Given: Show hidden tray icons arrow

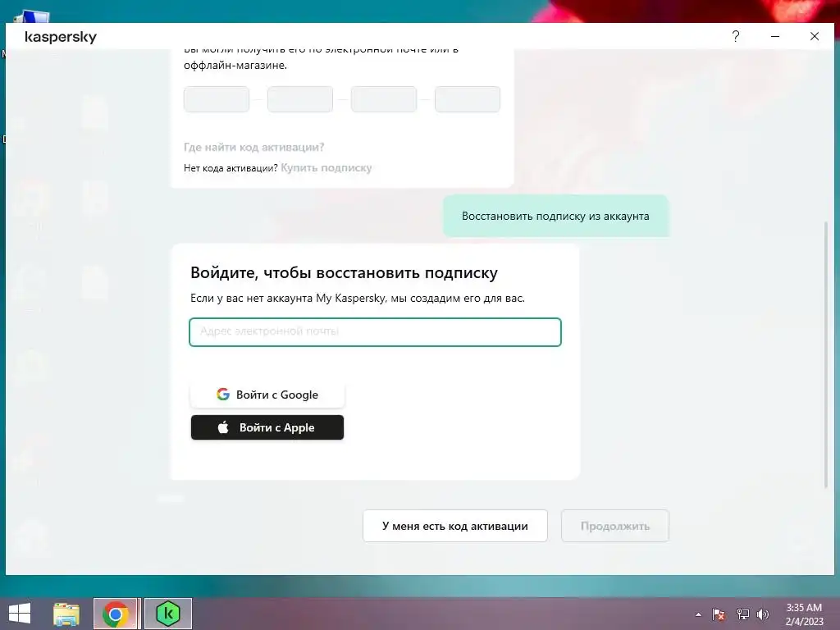Looking at the screenshot, I should 698,614.
